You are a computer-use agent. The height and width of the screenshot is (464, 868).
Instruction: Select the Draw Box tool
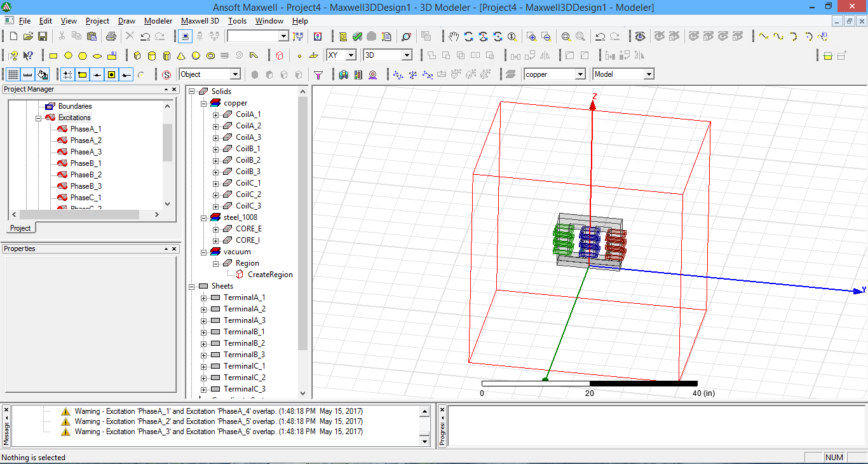tap(137, 55)
